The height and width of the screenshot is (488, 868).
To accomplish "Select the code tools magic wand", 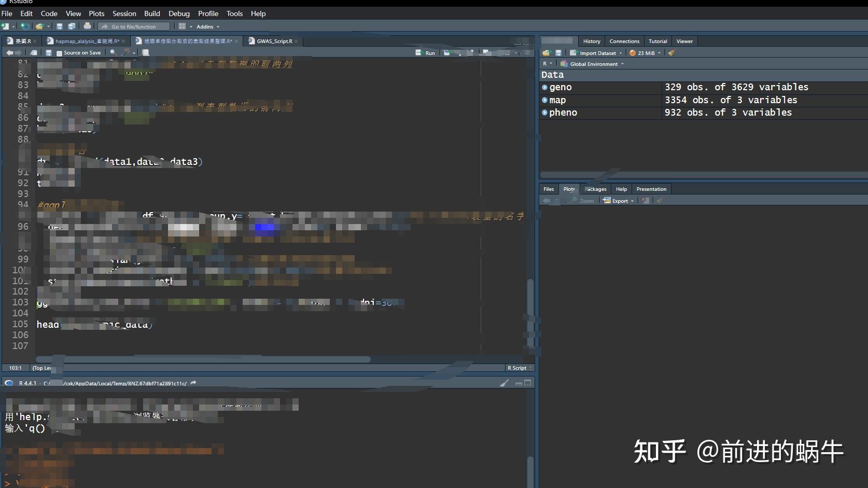I will tap(125, 52).
